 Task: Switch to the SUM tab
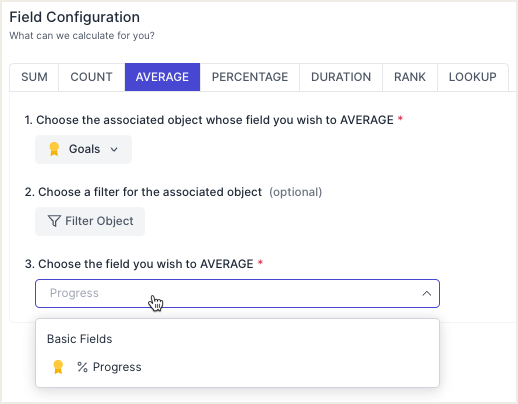[x=34, y=77]
